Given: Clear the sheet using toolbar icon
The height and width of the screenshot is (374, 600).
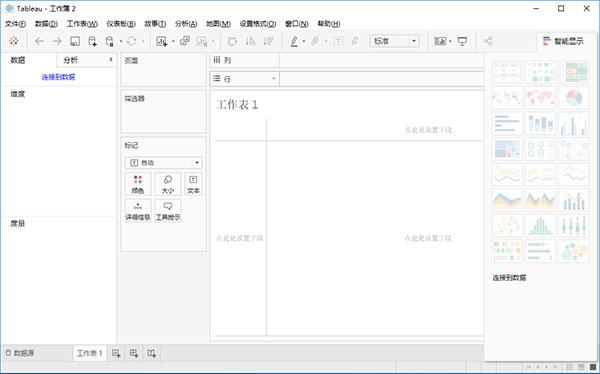Looking at the screenshot, I should pos(202,41).
